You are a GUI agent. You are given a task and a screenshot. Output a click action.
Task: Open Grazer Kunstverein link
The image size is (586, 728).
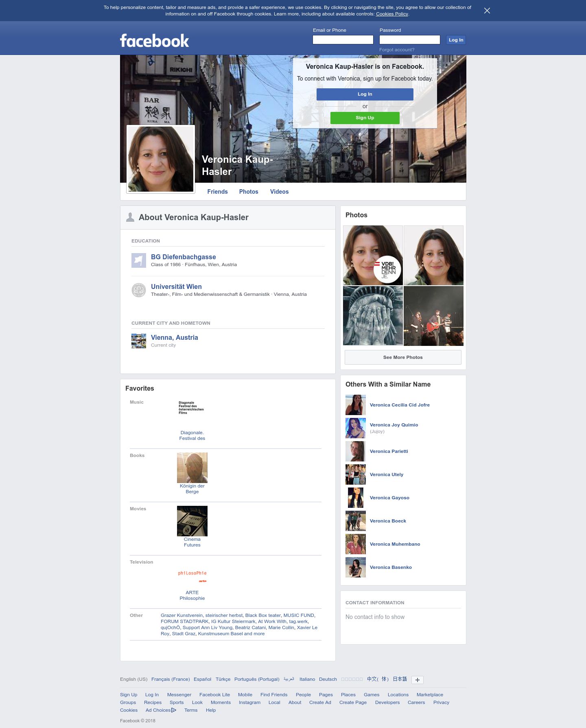pos(181,615)
